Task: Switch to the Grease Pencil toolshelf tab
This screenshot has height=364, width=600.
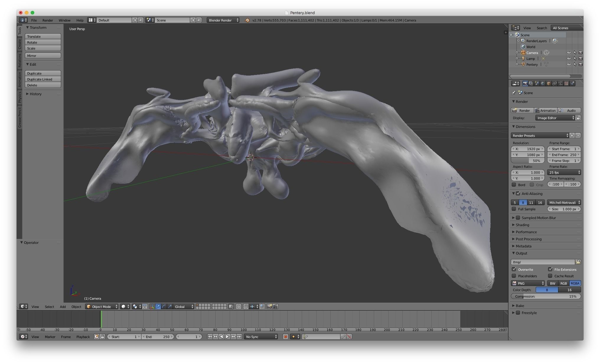Action: 20,117
